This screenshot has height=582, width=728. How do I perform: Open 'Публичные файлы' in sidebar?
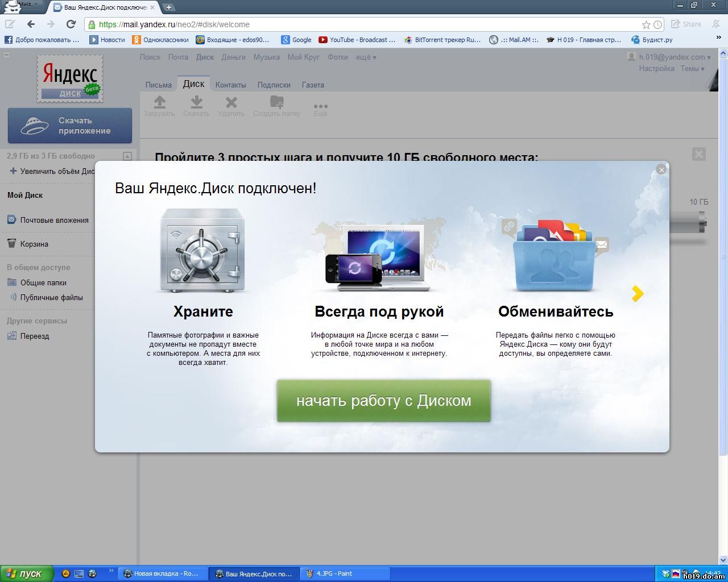[45, 297]
